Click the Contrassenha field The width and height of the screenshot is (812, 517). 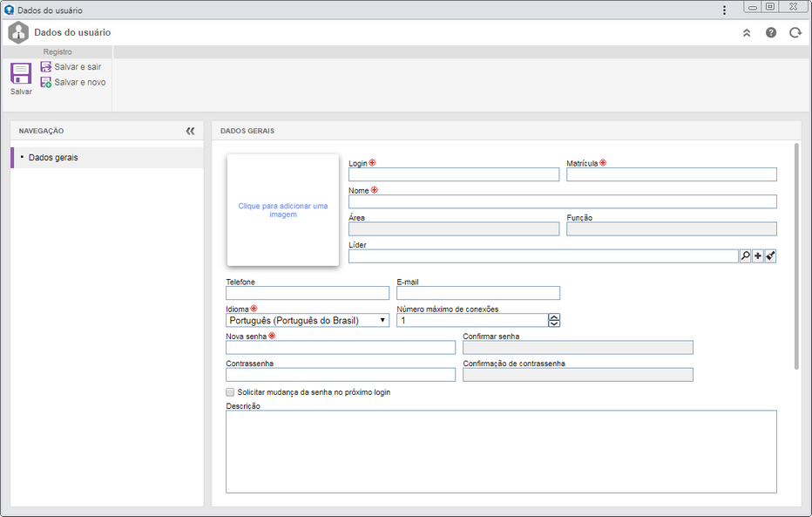coord(341,375)
